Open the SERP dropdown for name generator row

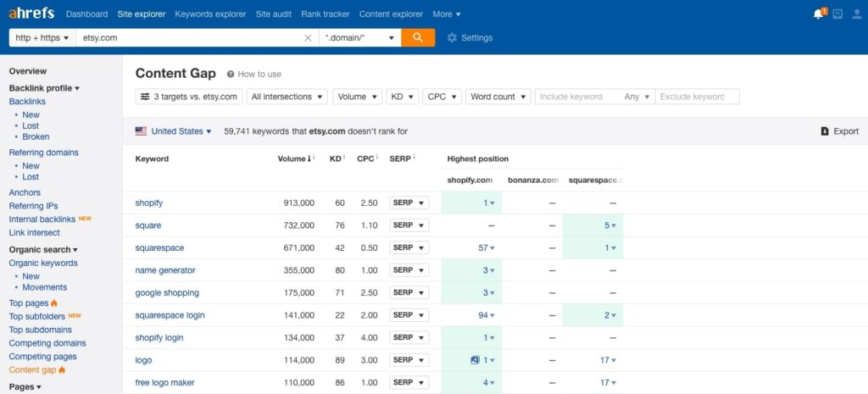(x=409, y=270)
